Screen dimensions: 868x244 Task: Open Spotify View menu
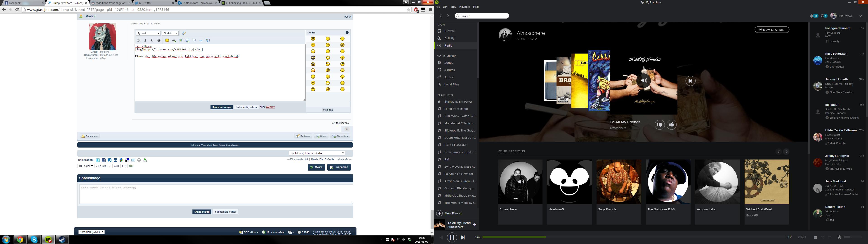tap(453, 7)
